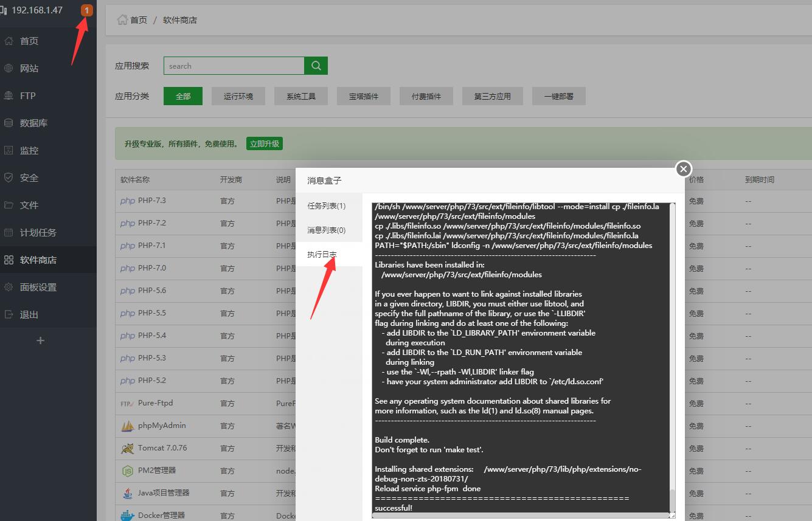The image size is (812, 521).
Task: Click the globe icon next to 网站
Action: pos(9,69)
